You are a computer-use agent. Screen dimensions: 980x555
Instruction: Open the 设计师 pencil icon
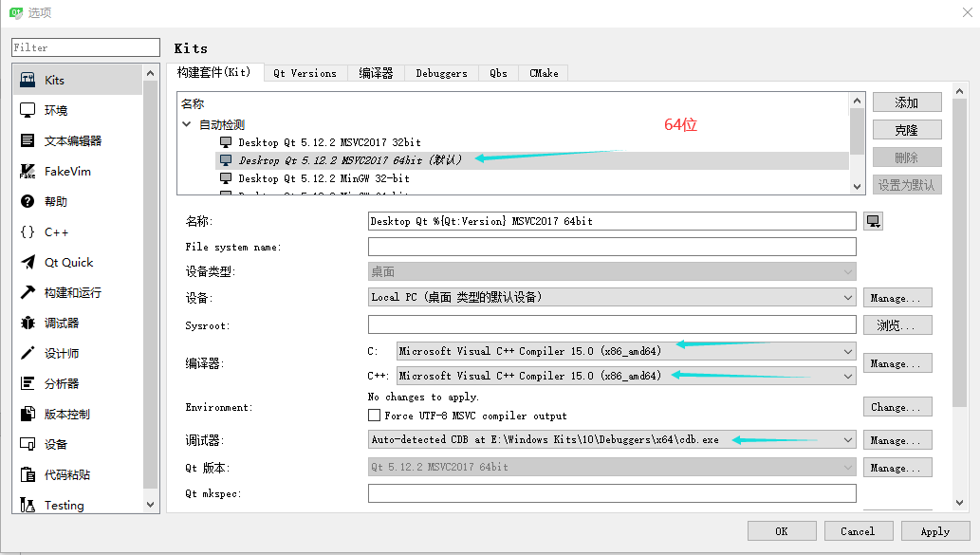pyautogui.click(x=28, y=353)
